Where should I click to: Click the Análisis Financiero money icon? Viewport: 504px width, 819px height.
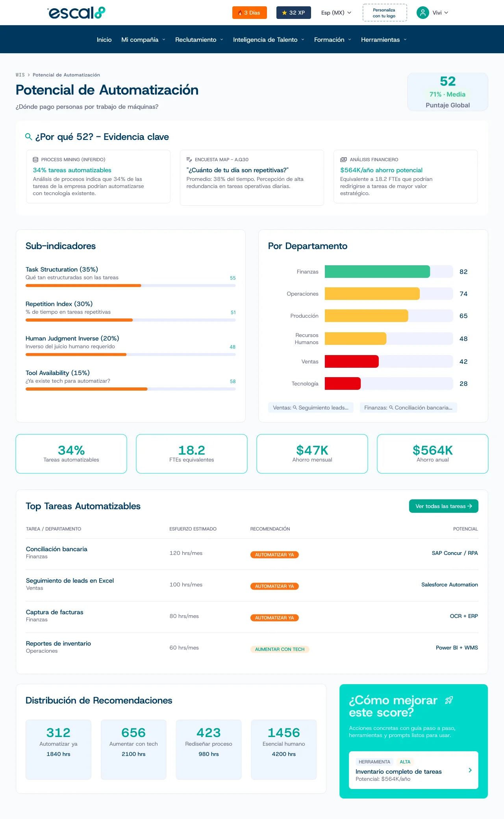click(343, 160)
